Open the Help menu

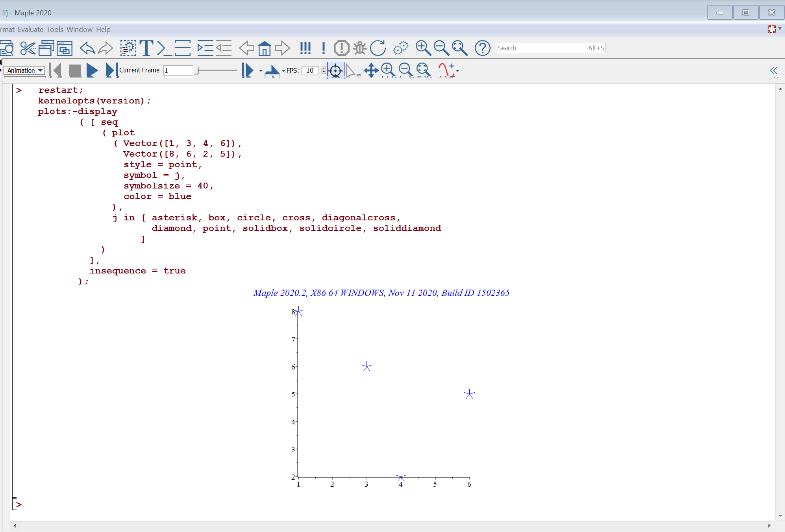103,30
